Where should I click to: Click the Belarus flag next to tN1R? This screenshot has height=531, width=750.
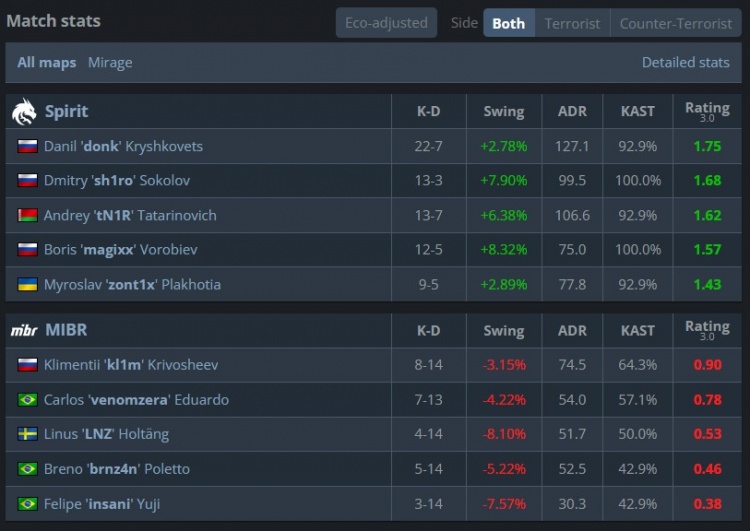click(x=27, y=215)
